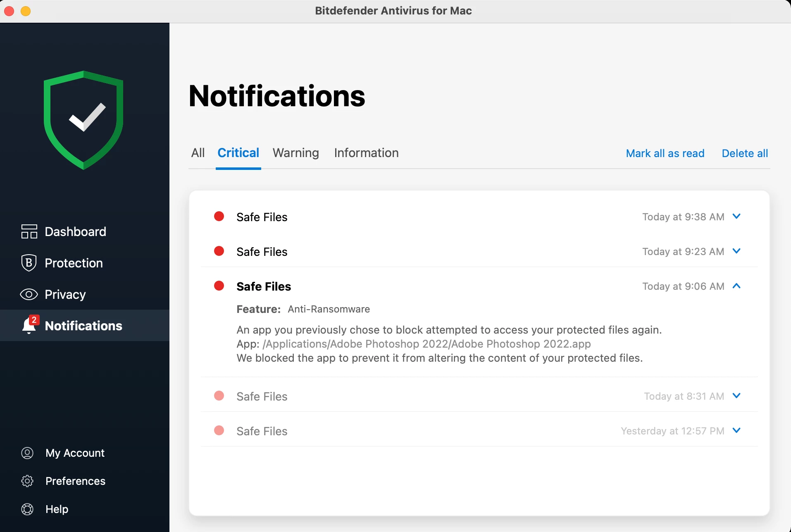Click the Notifications bell icon with badge
791x532 pixels.
(30, 325)
